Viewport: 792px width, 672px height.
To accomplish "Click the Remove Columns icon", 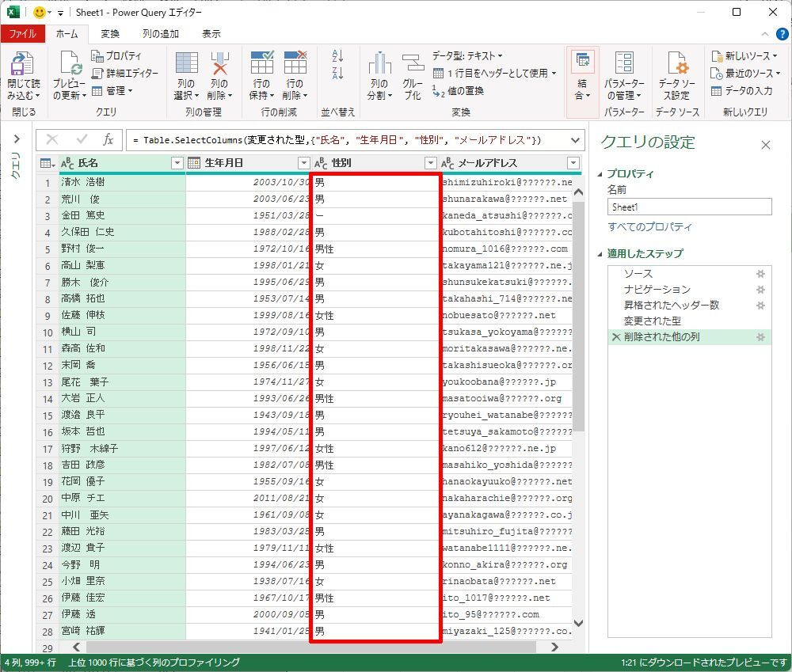I will pyautogui.click(x=219, y=64).
